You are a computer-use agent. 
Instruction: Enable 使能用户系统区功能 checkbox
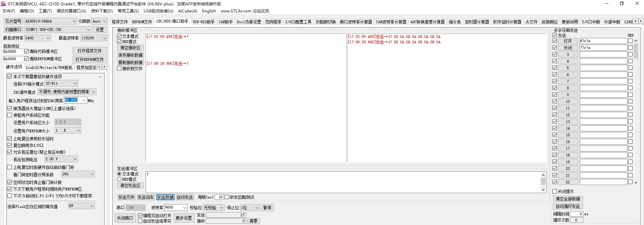[x=10, y=115]
